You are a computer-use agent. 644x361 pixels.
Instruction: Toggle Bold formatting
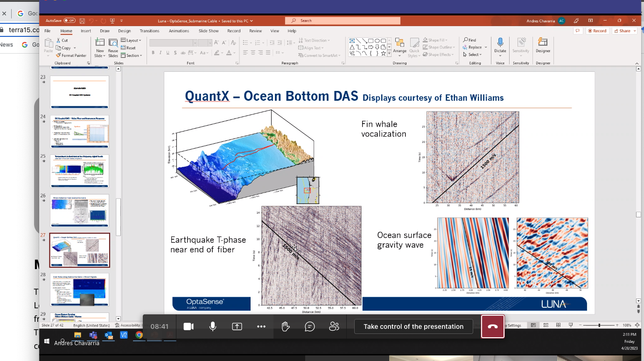coord(153,53)
